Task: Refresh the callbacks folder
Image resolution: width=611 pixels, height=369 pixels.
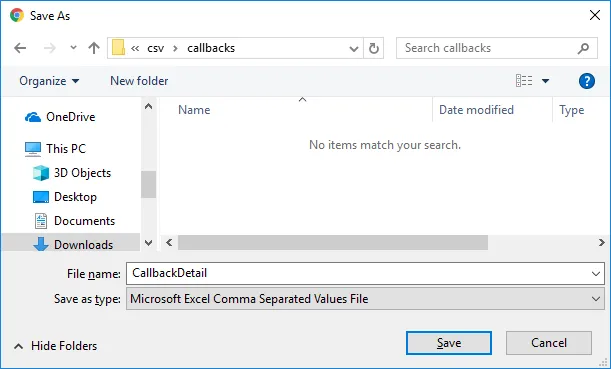Action: (x=374, y=48)
